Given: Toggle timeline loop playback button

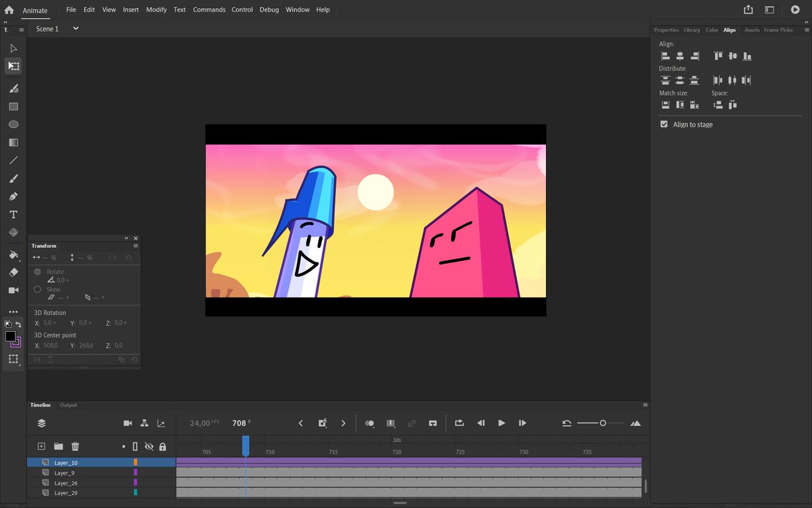Looking at the screenshot, I should [459, 423].
